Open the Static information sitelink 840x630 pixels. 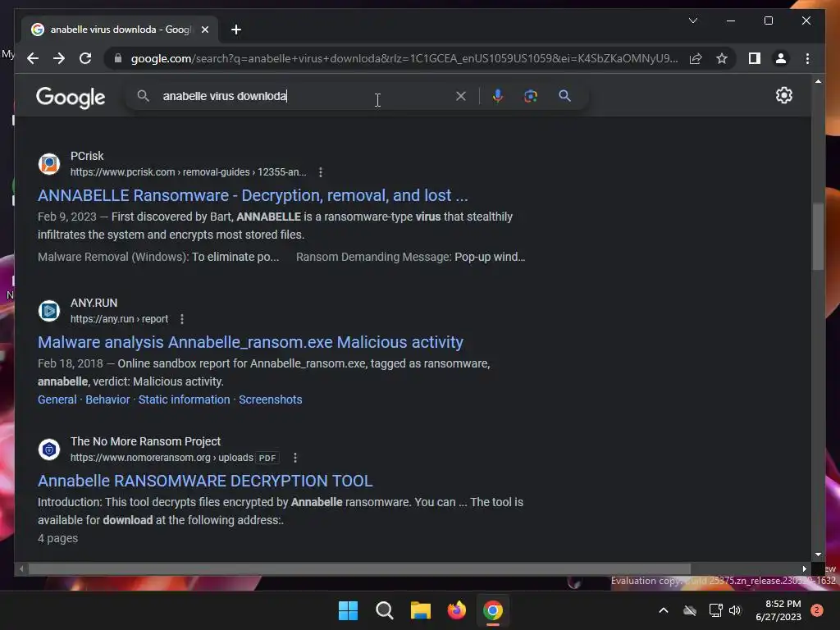(x=184, y=399)
